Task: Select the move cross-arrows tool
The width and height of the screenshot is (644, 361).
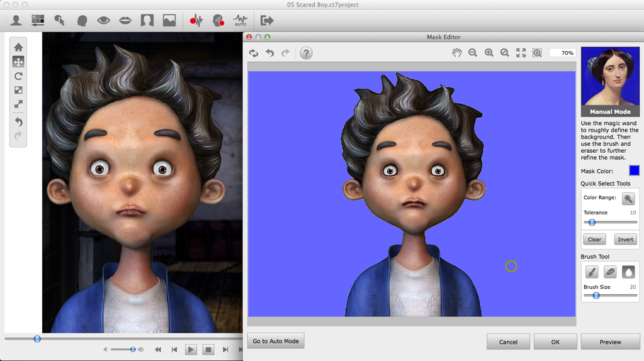Action: point(18,62)
